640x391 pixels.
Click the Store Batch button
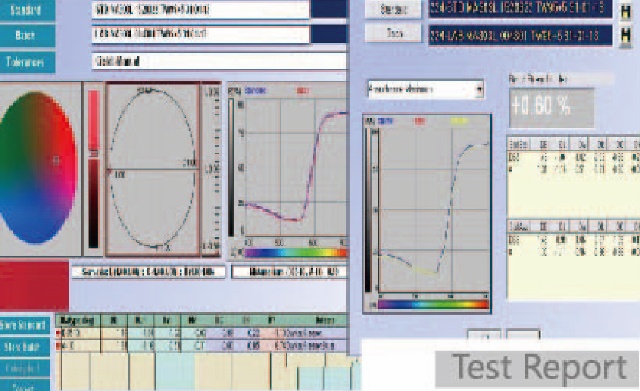click(x=25, y=347)
